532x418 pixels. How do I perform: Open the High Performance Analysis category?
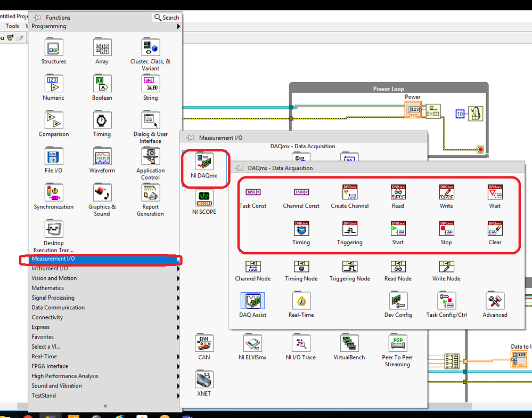(105, 376)
